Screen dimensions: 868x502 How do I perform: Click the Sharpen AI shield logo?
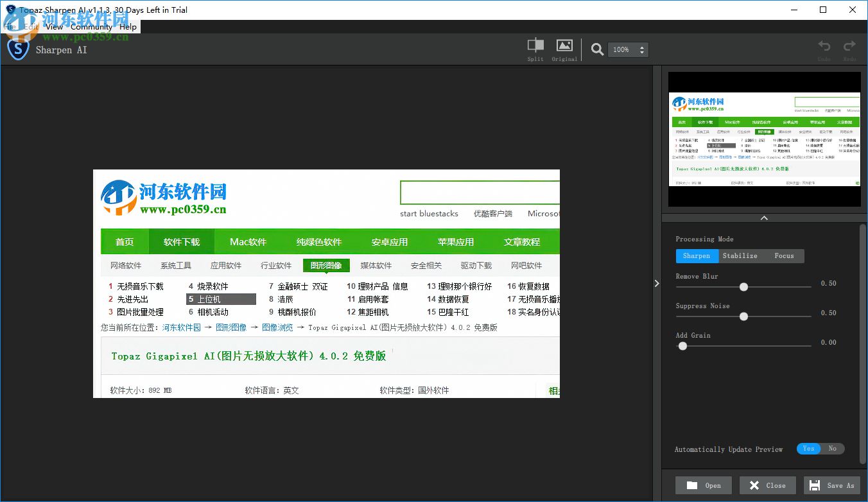[18, 49]
